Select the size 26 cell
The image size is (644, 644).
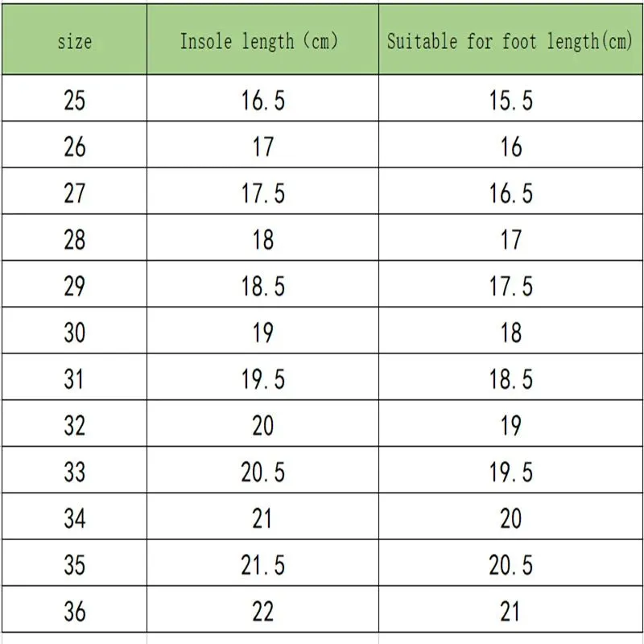tap(74, 145)
